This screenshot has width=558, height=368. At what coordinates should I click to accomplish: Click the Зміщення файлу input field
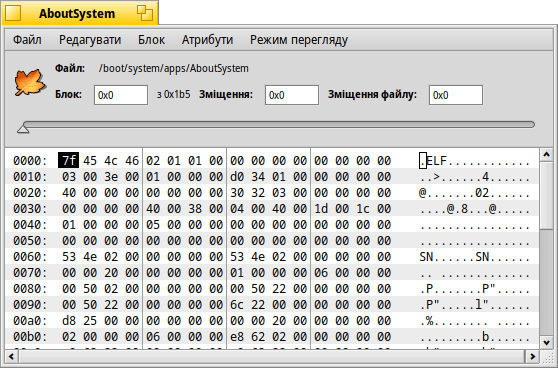(456, 95)
